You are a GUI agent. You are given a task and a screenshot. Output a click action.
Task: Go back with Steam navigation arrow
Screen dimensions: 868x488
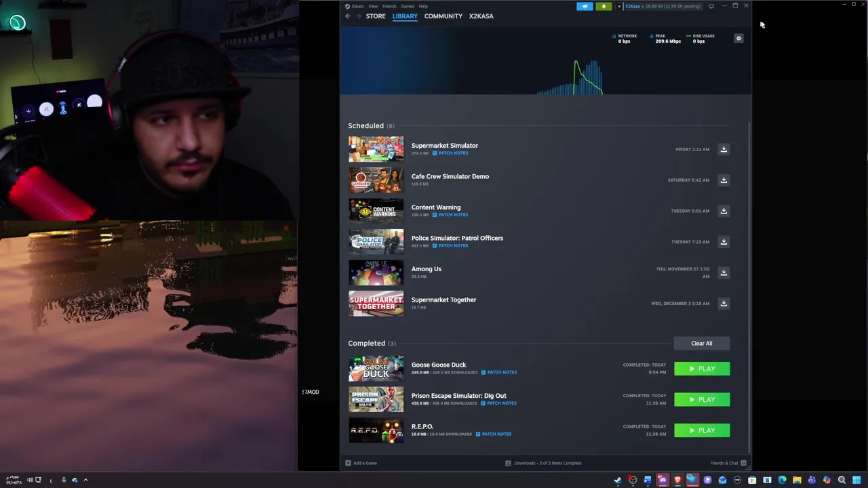point(348,16)
